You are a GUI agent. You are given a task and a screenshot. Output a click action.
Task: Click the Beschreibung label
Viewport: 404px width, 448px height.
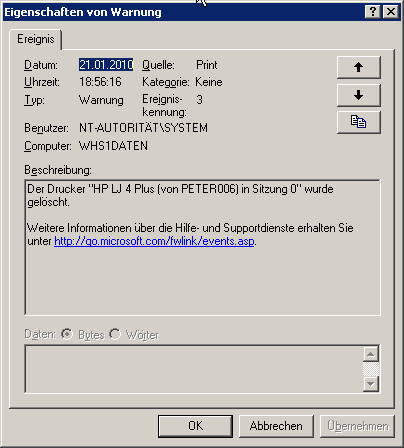coord(58,170)
